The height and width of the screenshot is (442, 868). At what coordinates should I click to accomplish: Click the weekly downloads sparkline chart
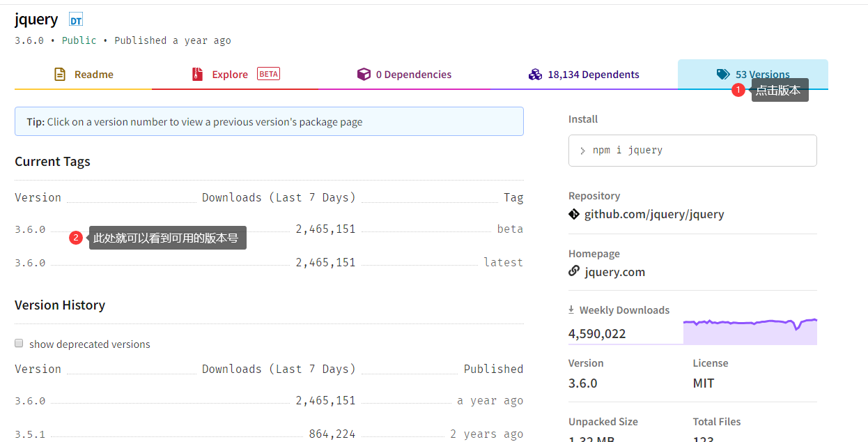pyautogui.click(x=750, y=331)
